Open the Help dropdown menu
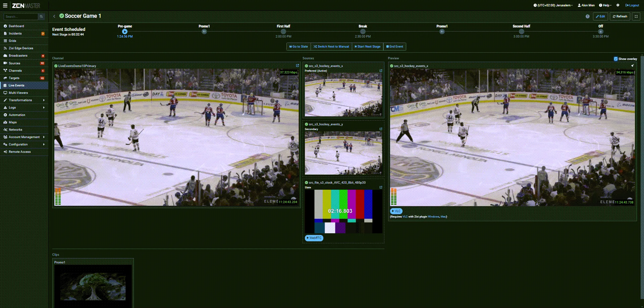The width and height of the screenshot is (644, 308). (x=605, y=5)
